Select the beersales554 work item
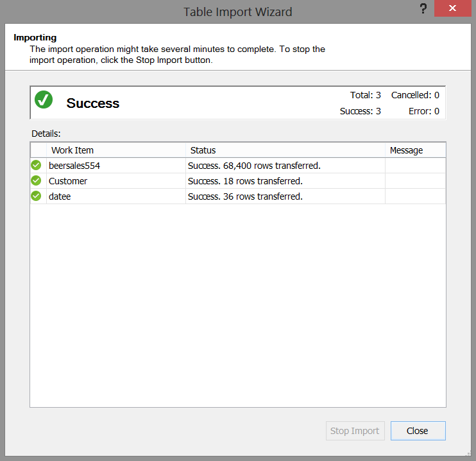Viewport: 476px width, 461px height. (74, 166)
